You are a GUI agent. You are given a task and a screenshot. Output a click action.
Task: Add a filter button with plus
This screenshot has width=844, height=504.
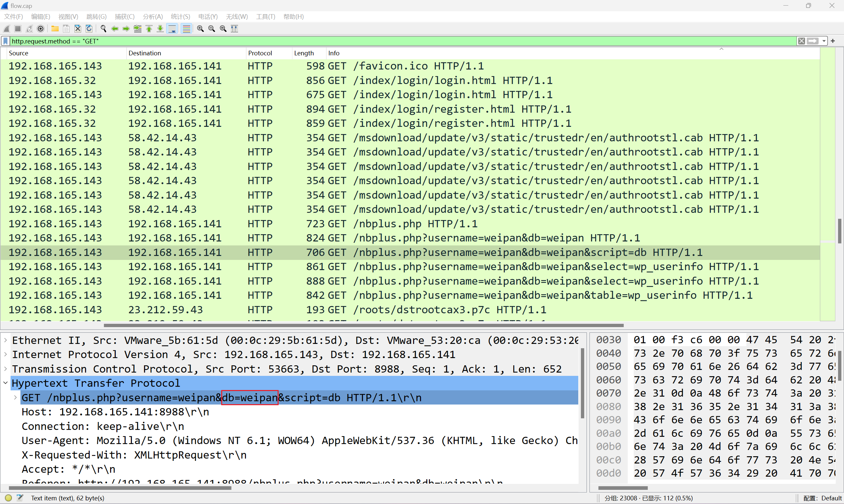[833, 41]
